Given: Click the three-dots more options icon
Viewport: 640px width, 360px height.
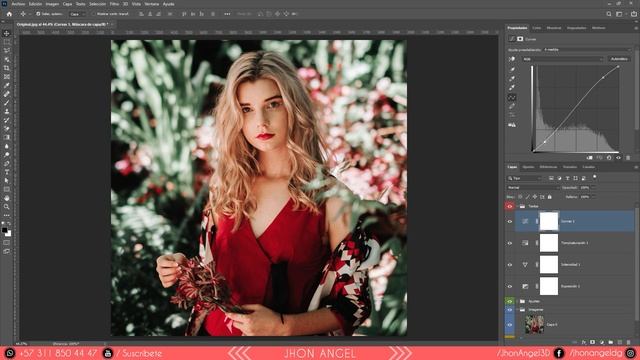Looking at the screenshot, I should coord(227,14).
